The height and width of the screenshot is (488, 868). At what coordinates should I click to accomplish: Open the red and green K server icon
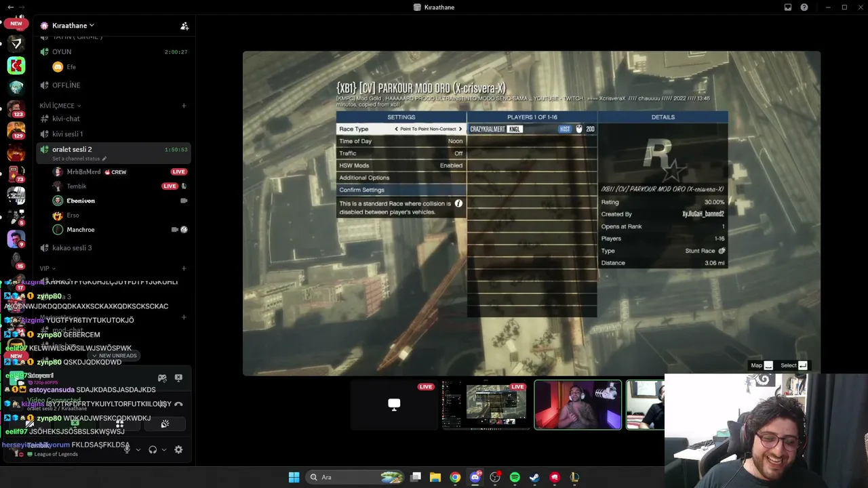16,65
